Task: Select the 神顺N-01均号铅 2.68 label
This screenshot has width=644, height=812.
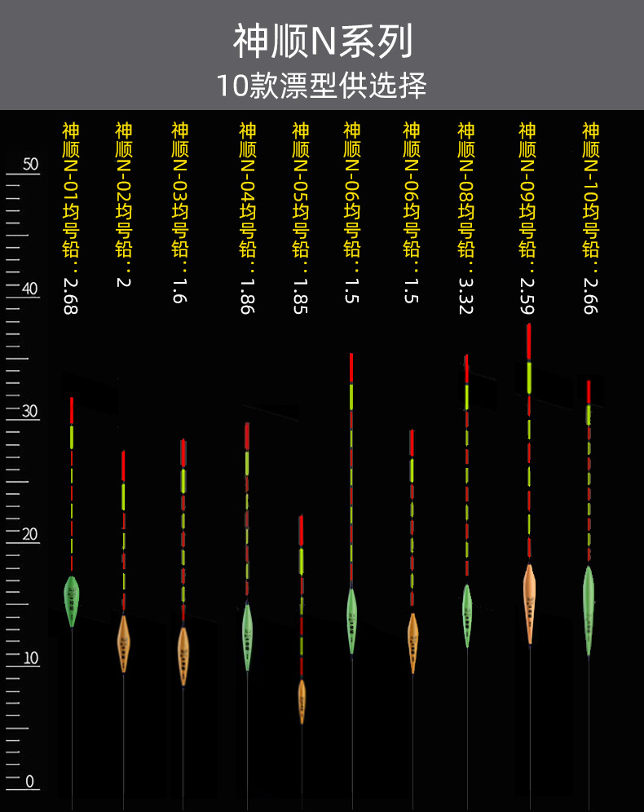Action: (70, 218)
